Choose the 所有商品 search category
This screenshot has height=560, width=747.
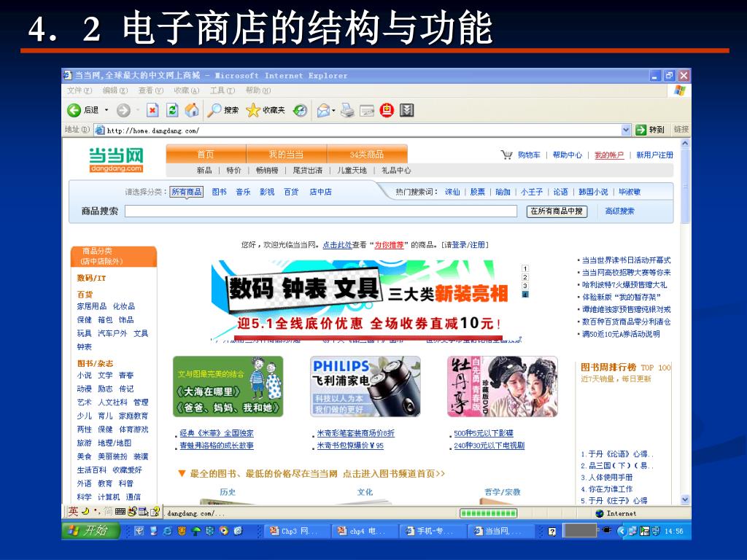tap(187, 192)
